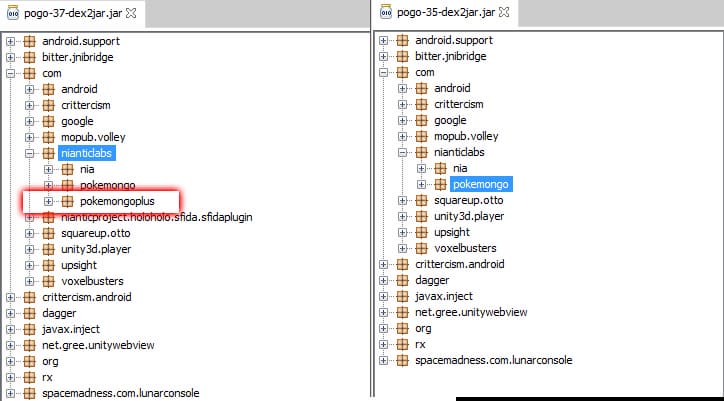
Task: Select crittercism in pogo-35 tree
Action: [459, 104]
